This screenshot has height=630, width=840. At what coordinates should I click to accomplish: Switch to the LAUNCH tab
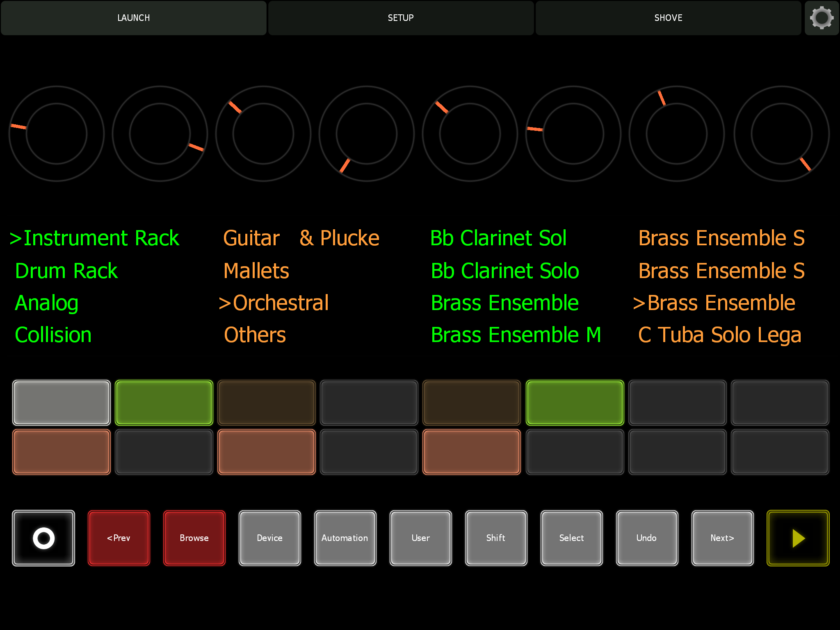coord(134,18)
